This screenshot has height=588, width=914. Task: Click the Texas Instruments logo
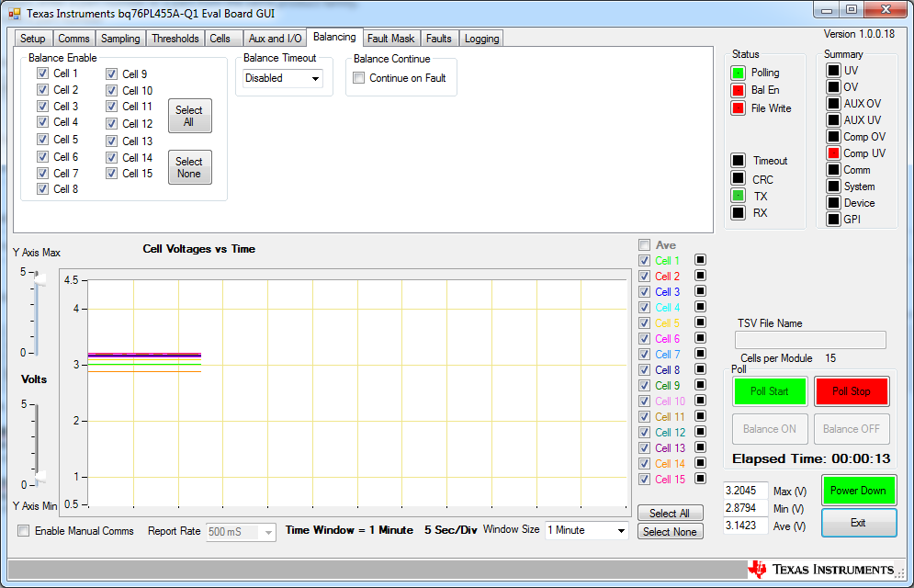(x=821, y=570)
